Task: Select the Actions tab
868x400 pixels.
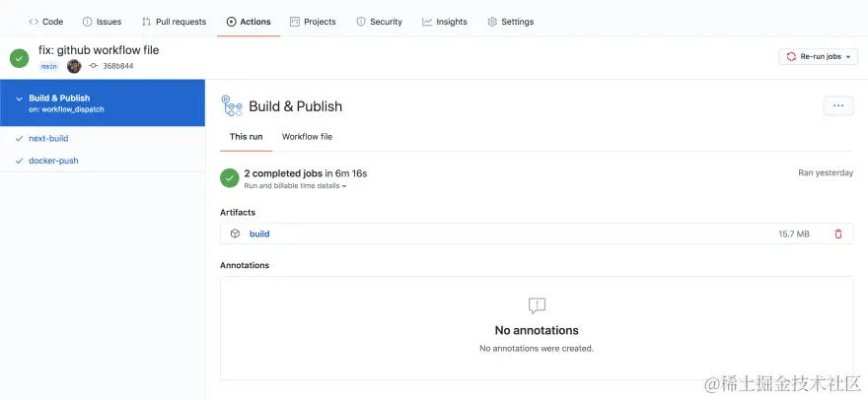Action: 249,22
